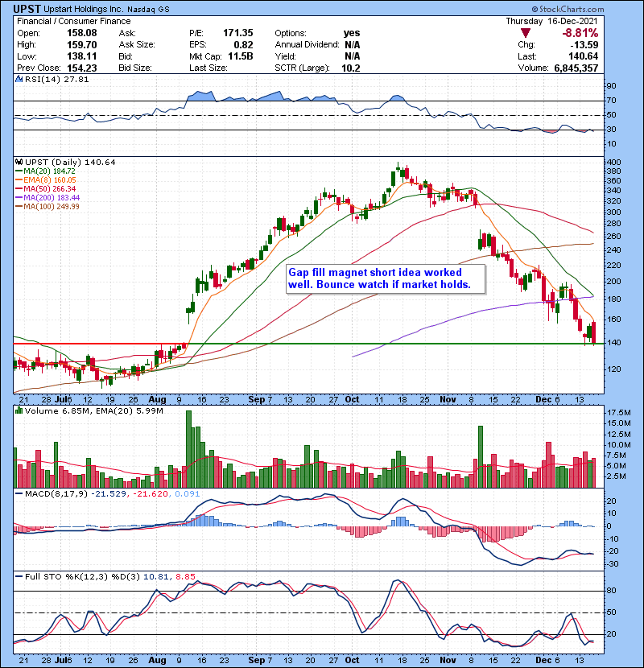The width and height of the screenshot is (644, 668).
Task: Click the 70 level on the RSI axis
Action: [x=611, y=101]
